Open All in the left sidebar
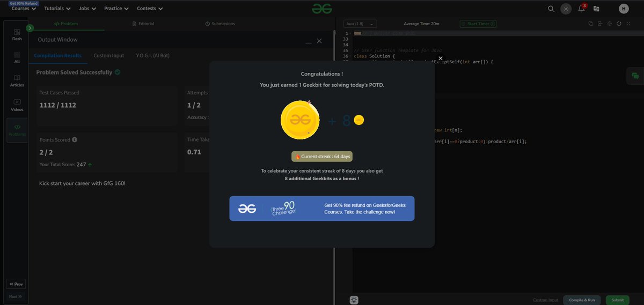644x305 pixels. pos(17,58)
